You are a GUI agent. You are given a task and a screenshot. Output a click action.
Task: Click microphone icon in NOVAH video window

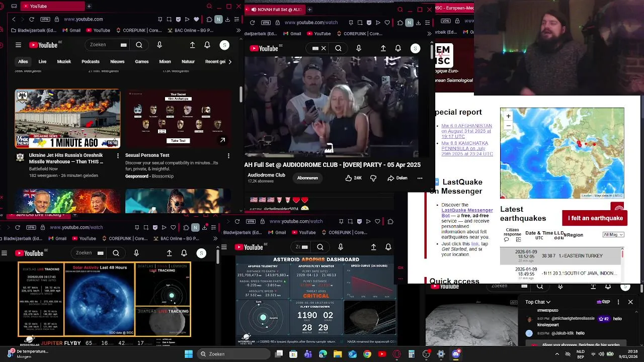point(359,48)
